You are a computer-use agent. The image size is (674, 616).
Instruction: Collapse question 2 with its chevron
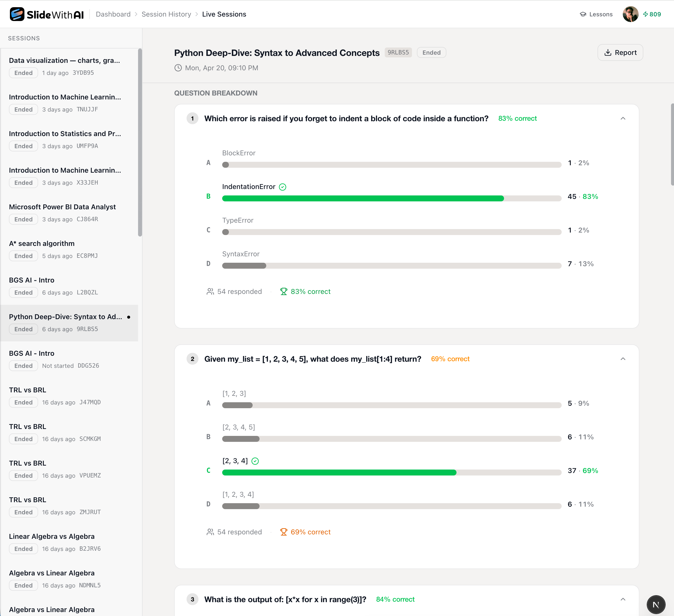623,359
